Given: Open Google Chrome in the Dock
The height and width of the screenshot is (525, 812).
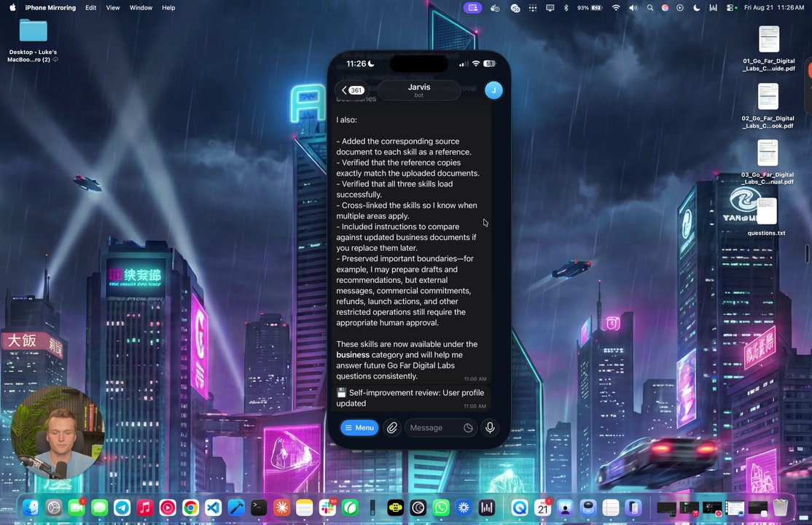Looking at the screenshot, I should pos(190,508).
